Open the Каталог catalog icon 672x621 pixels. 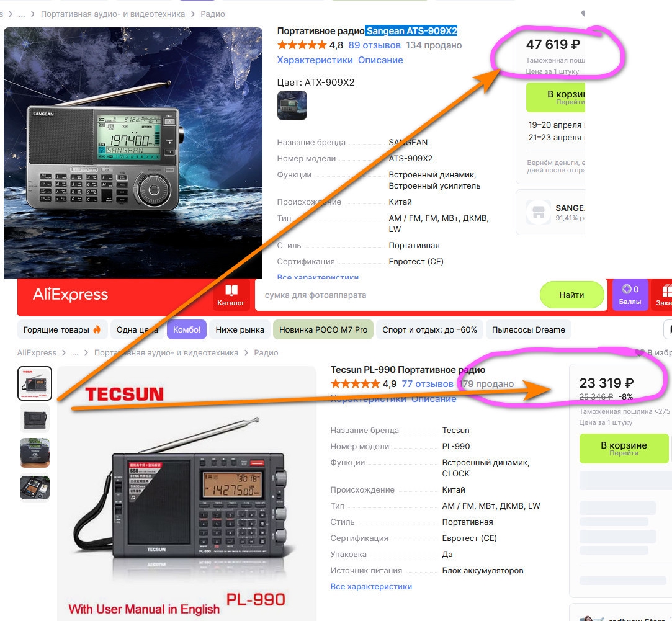[231, 295]
